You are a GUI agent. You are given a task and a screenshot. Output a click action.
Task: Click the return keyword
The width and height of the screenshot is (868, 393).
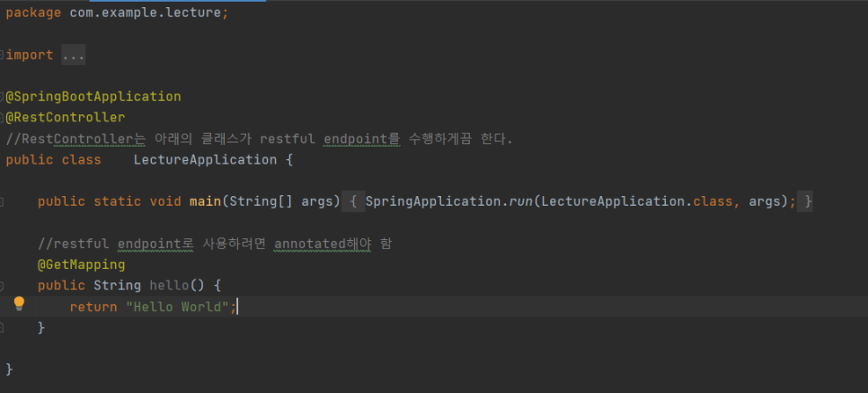coord(93,307)
